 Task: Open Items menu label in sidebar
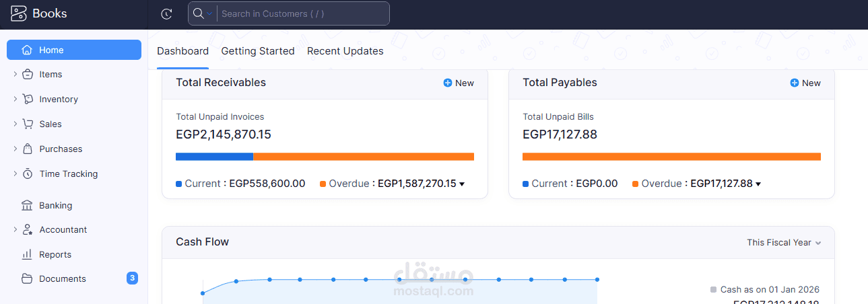point(51,75)
